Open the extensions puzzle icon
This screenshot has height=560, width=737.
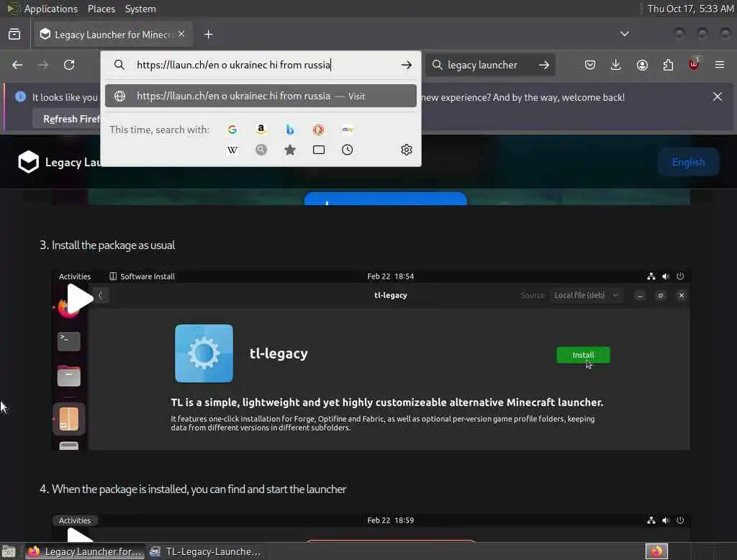(668, 65)
